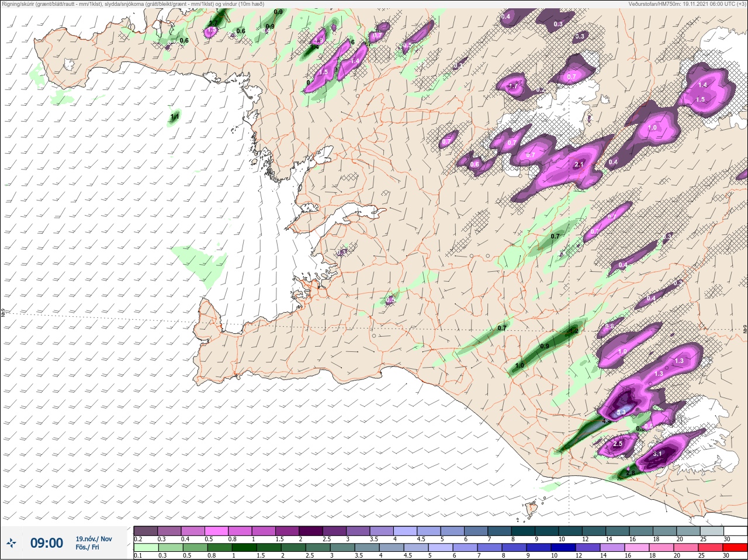
Task: Pick the light grey 25 swatch in upper legend
Action: click(711, 531)
